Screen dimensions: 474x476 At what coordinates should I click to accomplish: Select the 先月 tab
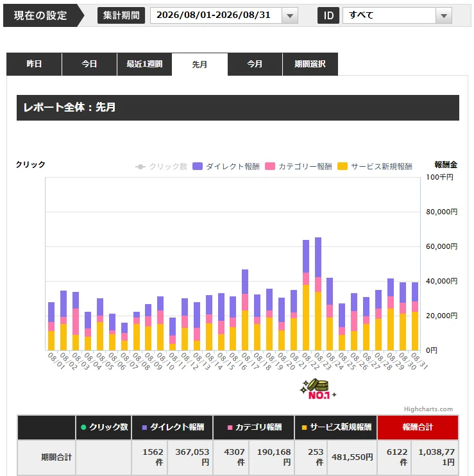point(199,64)
